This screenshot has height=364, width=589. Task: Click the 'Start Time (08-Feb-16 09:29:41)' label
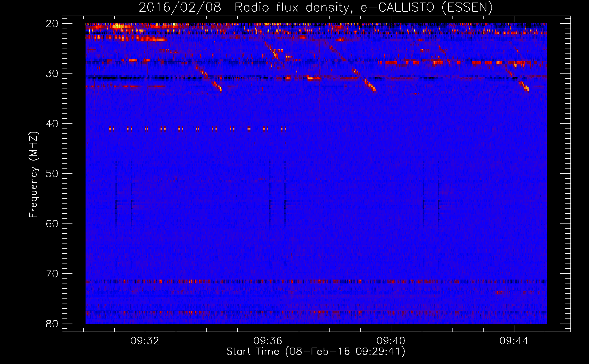[316, 352]
